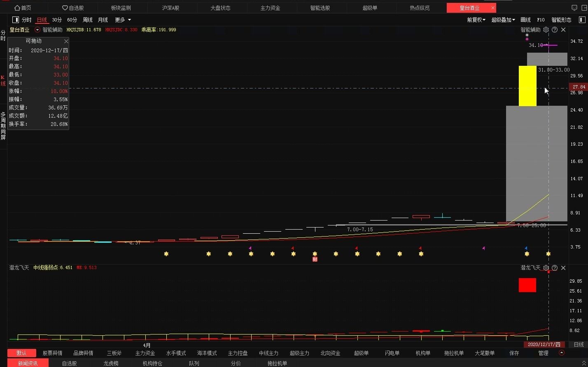Select the 北向资金 indicator tab

tap(330, 353)
